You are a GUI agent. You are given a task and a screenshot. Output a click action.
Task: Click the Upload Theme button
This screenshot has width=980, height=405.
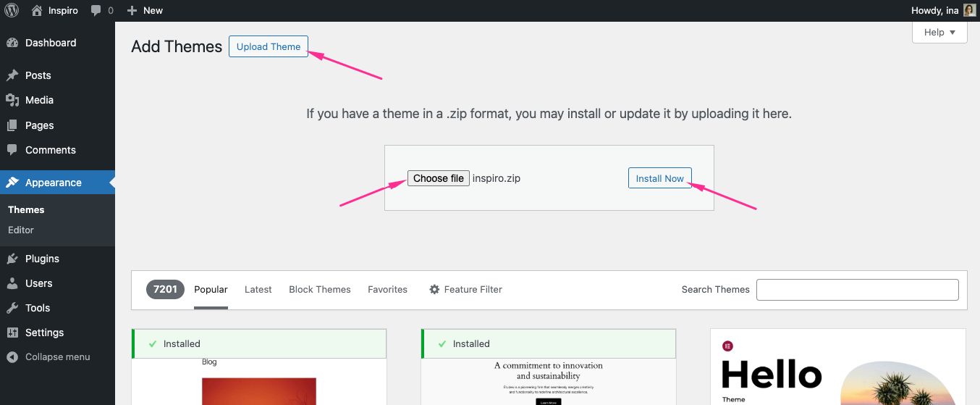click(x=269, y=46)
